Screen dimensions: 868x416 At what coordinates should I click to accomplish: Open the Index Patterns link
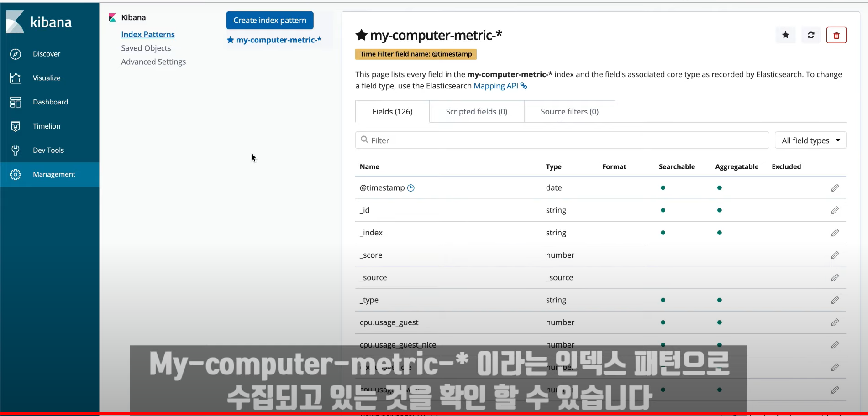(148, 35)
